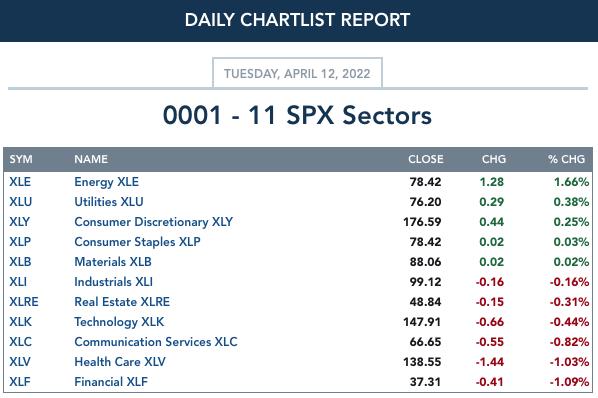
Task: Sort by the CLOSE column header
Action: click(x=426, y=159)
